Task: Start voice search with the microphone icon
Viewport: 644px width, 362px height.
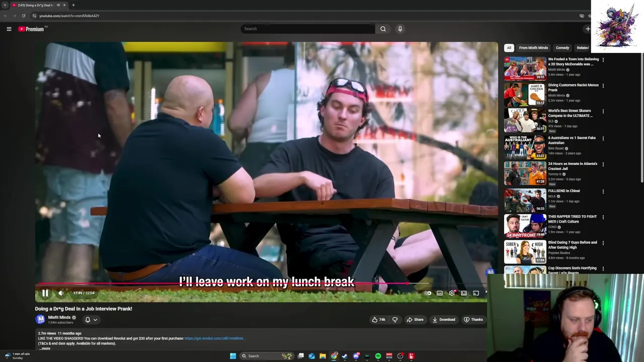Action: pos(400,29)
